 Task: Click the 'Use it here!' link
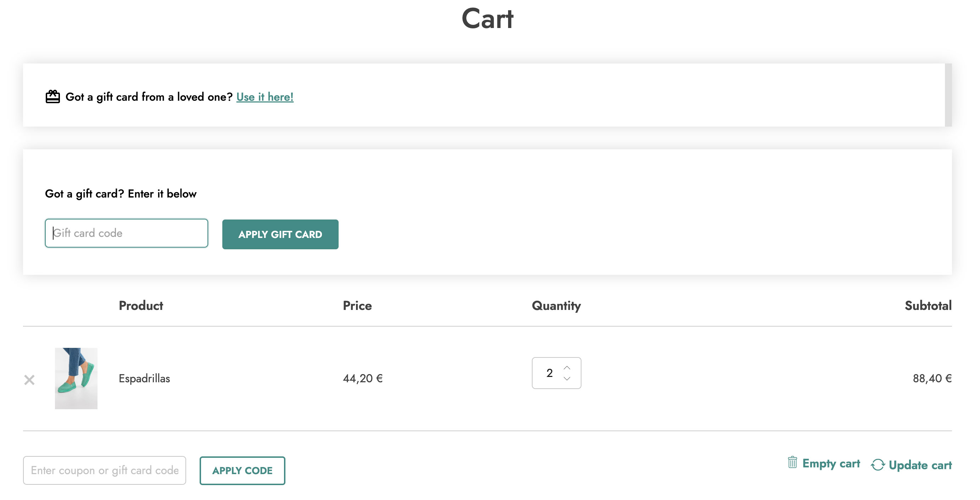pos(265,97)
